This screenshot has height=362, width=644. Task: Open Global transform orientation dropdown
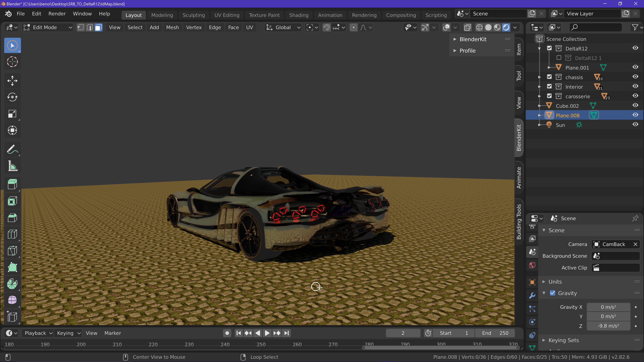283,27
